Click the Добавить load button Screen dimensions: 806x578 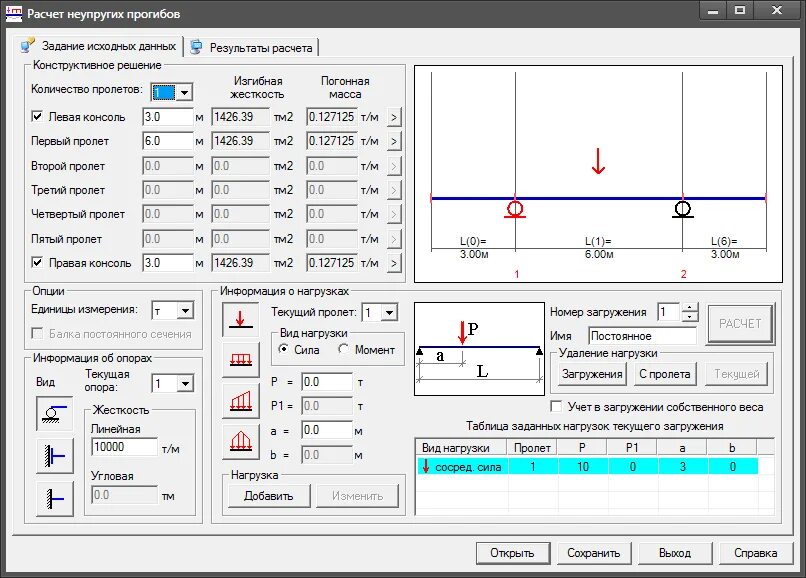click(269, 496)
